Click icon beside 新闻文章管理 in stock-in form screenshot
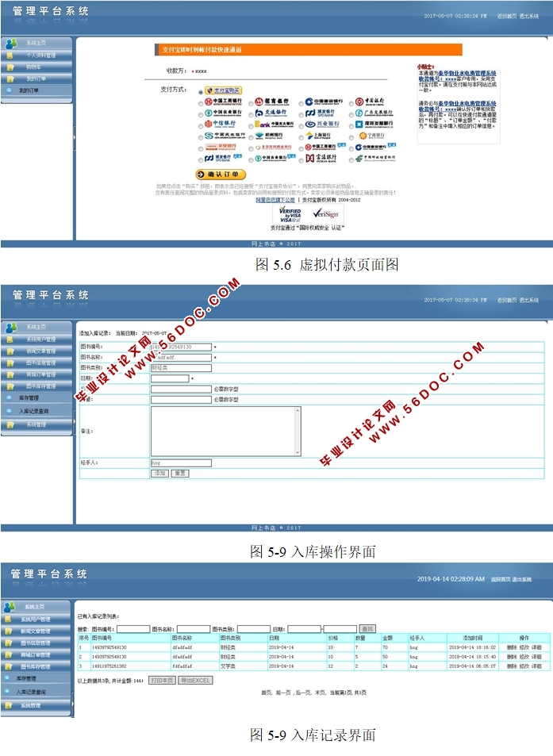Screen dimensions: 553x756 pyautogui.click(x=10, y=351)
